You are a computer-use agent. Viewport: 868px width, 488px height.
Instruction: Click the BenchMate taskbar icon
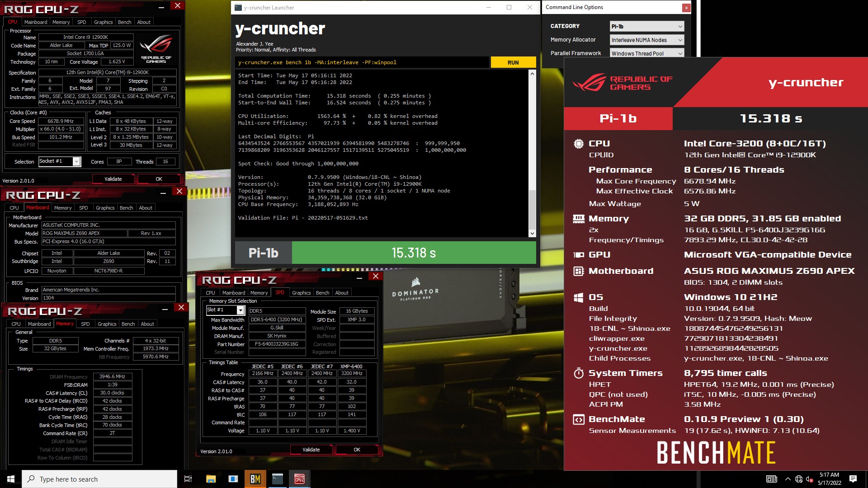255,479
